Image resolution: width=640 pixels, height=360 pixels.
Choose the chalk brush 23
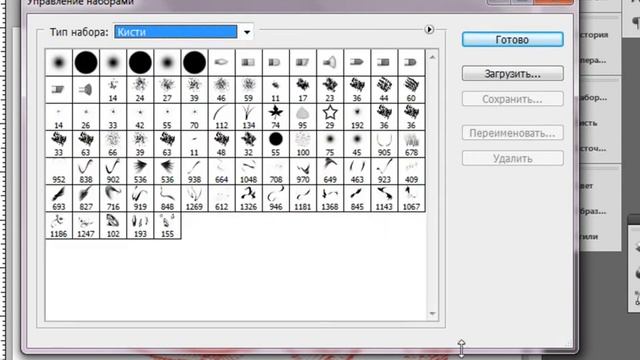pyautogui.click(x=330, y=90)
